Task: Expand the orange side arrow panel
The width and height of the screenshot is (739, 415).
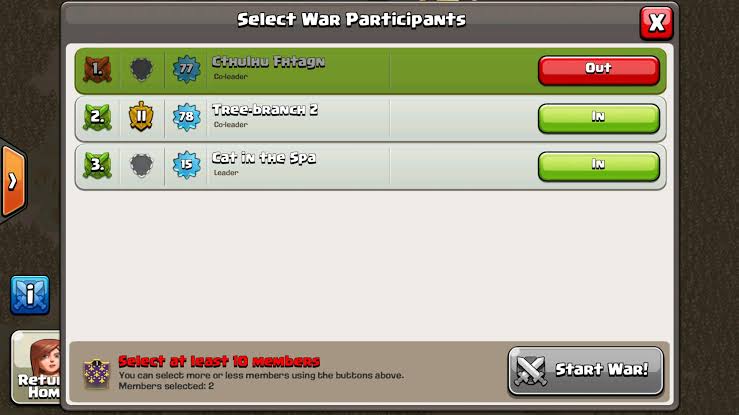Action: [13, 181]
